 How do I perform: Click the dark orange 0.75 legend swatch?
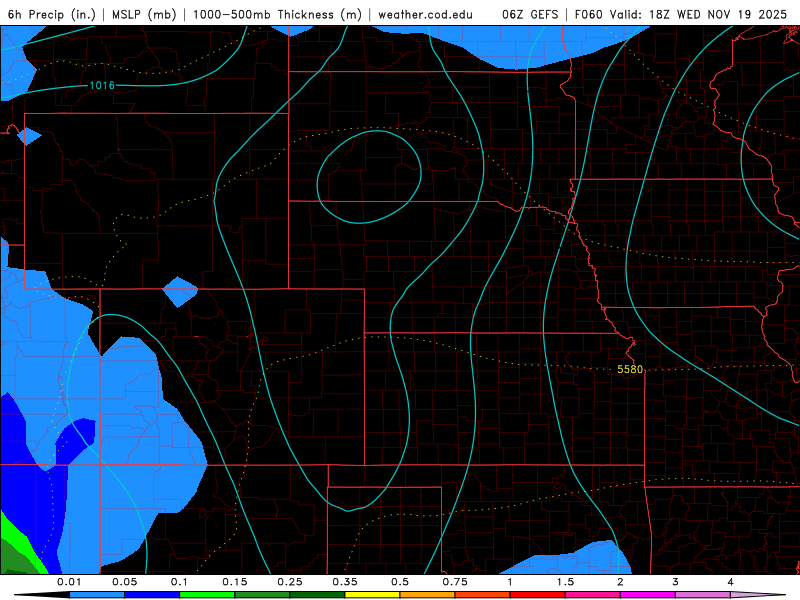(483, 595)
